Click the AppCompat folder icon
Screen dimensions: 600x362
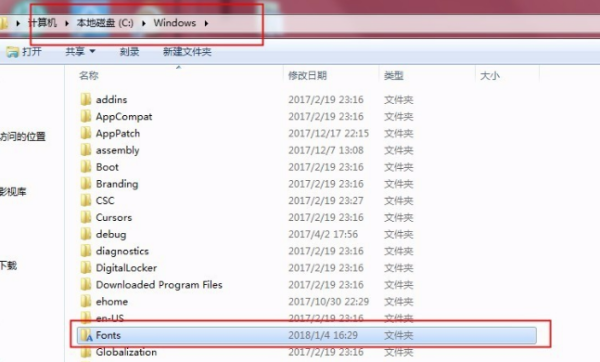(x=86, y=116)
